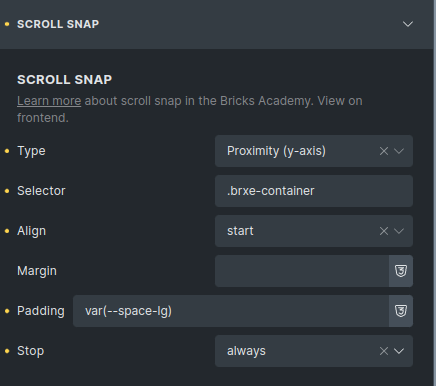Screen dimensions: 436x386
Task: Click the panel's vertical scrollbar on the right
Action: coord(435,193)
